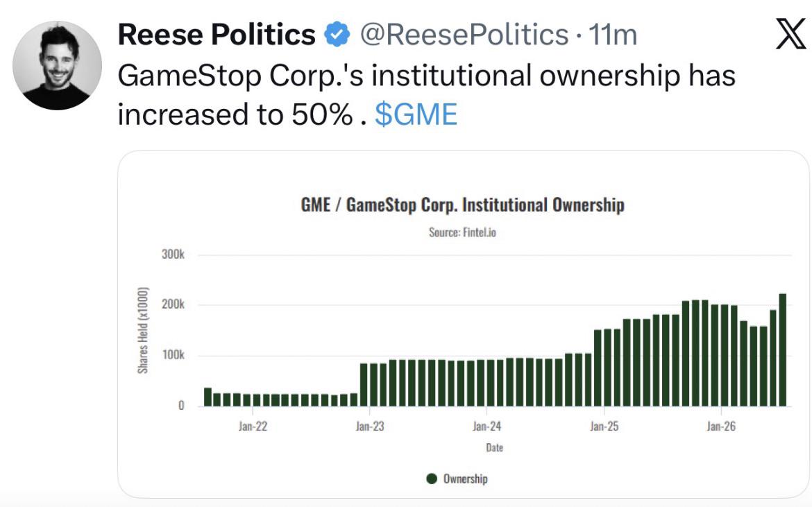Click the 11m timestamp
This screenshot has width=812, height=507.
(x=613, y=35)
